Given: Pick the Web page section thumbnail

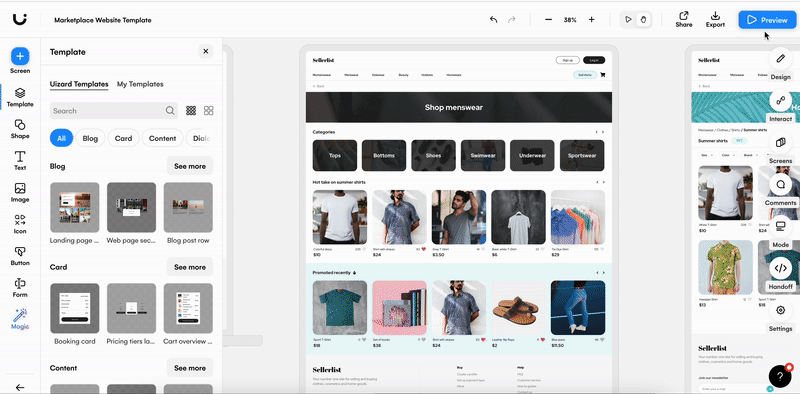Looking at the screenshot, I should (x=131, y=207).
